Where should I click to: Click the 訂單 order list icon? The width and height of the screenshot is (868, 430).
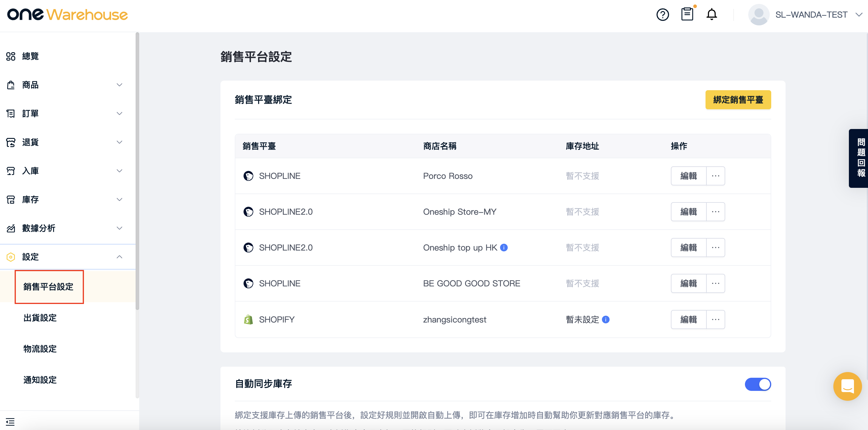point(11,113)
